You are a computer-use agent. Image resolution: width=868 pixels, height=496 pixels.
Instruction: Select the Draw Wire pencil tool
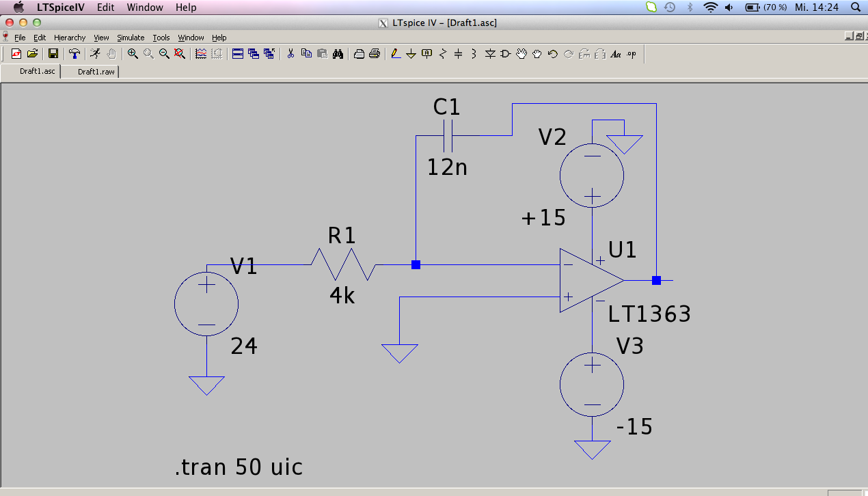coord(396,54)
